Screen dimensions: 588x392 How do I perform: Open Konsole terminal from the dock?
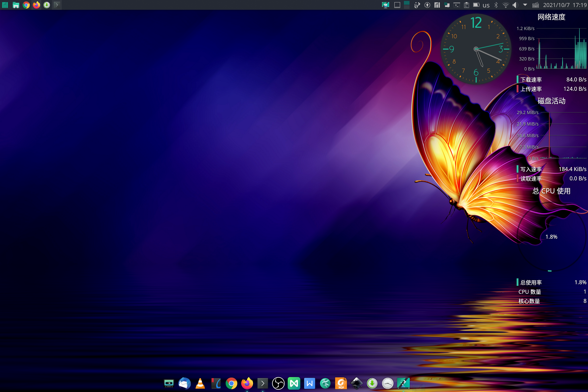pyautogui.click(x=263, y=383)
